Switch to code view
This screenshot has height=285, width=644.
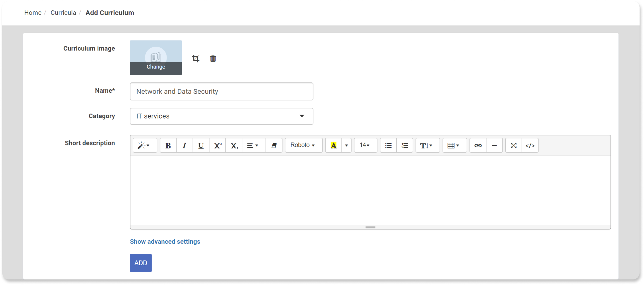point(530,145)
